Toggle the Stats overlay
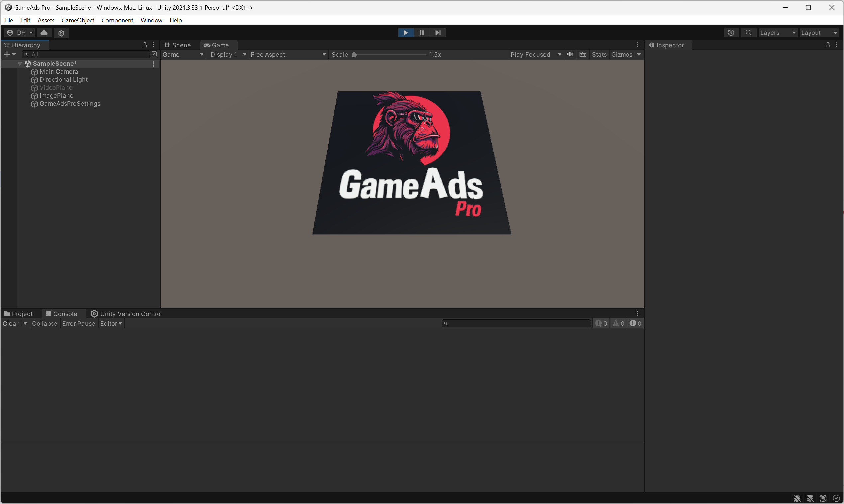 pos(599,55)
